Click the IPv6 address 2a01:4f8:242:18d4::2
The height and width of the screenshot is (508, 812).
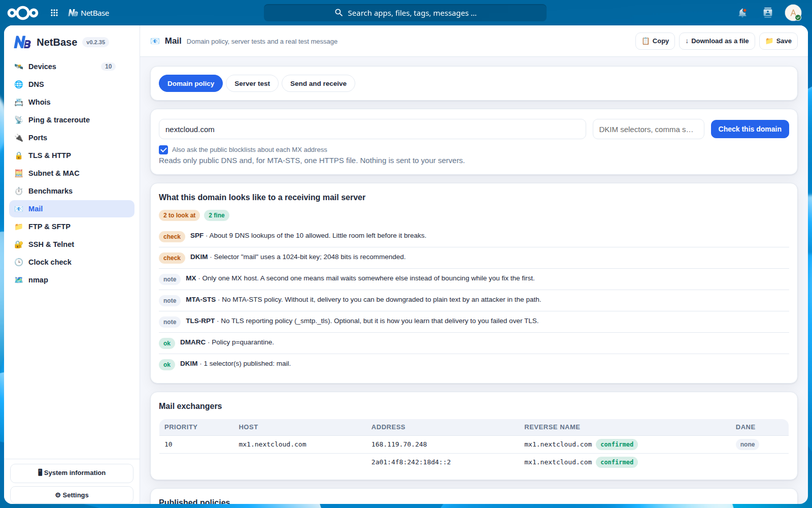point(411,462)
